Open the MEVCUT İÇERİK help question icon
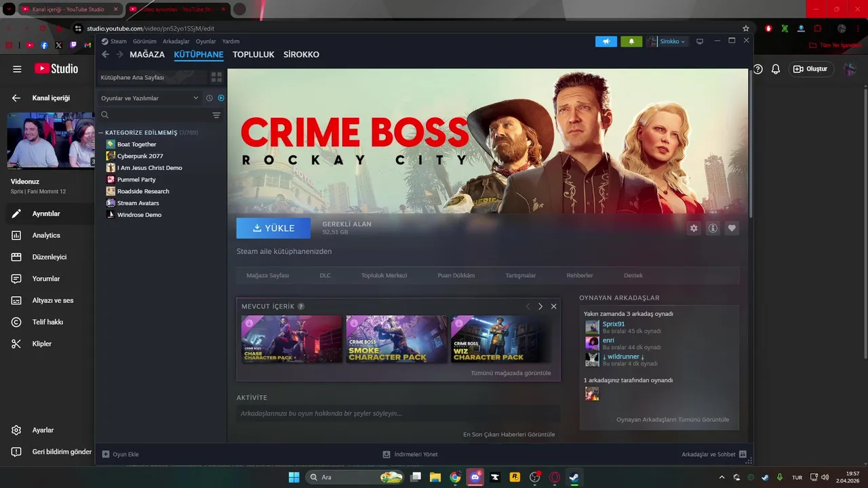 coord(301,306)
